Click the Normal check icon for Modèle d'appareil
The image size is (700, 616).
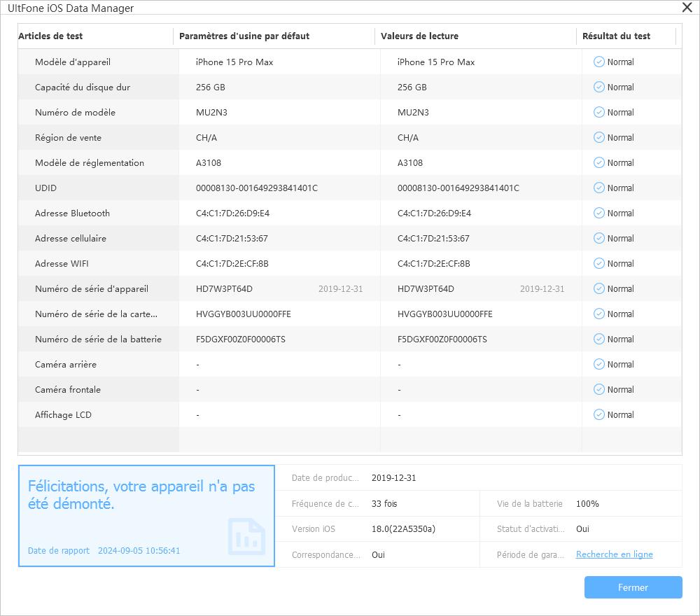tap(598, 62)
